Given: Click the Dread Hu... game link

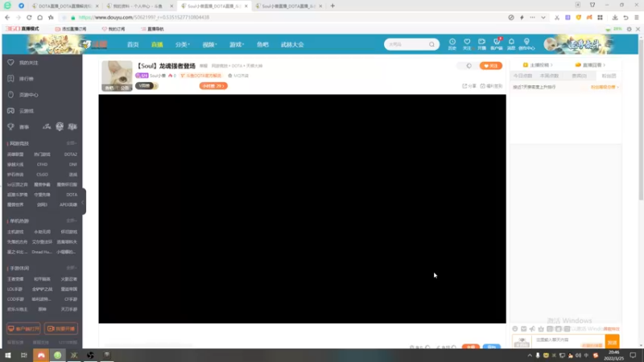Looking at the screenshot, I should [x=42, y=252].
